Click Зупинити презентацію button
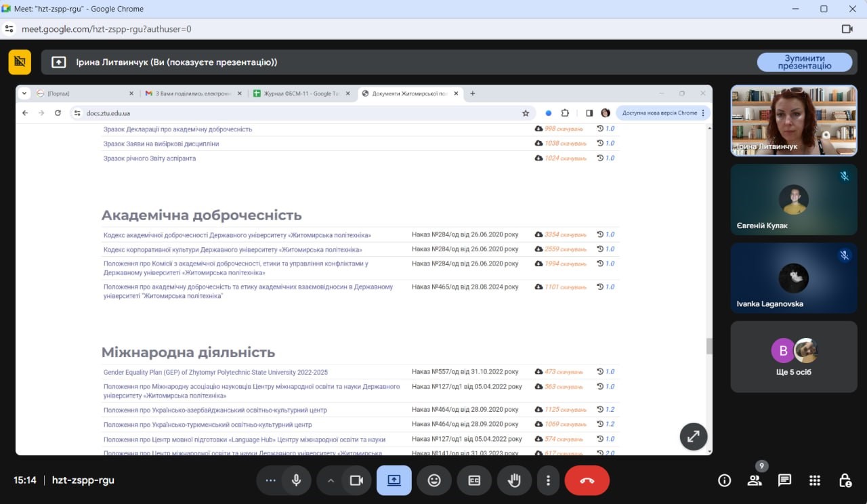 (x=805, y=62)
